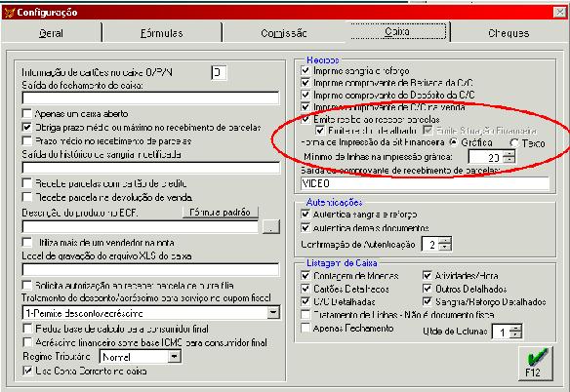Screen dimensions: 570x392
Task: Check Recebe parcela na devolução de venda
Action: [27, 197]
